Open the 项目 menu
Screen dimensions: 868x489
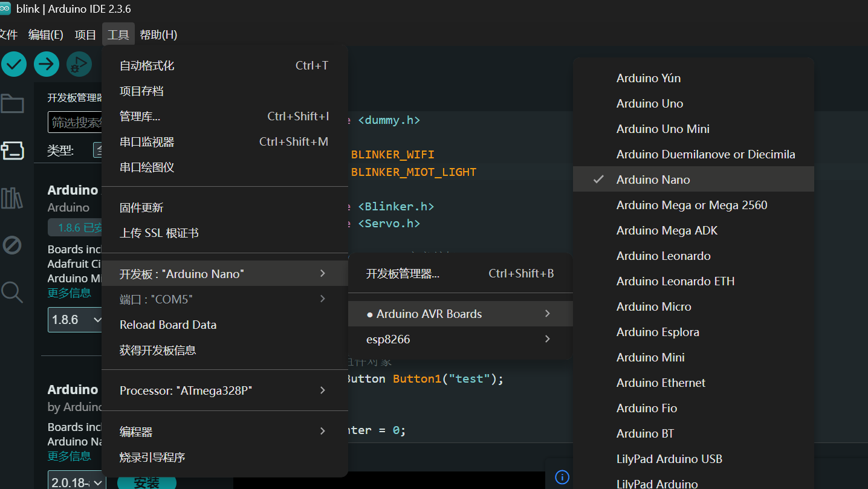click(85, 34)
